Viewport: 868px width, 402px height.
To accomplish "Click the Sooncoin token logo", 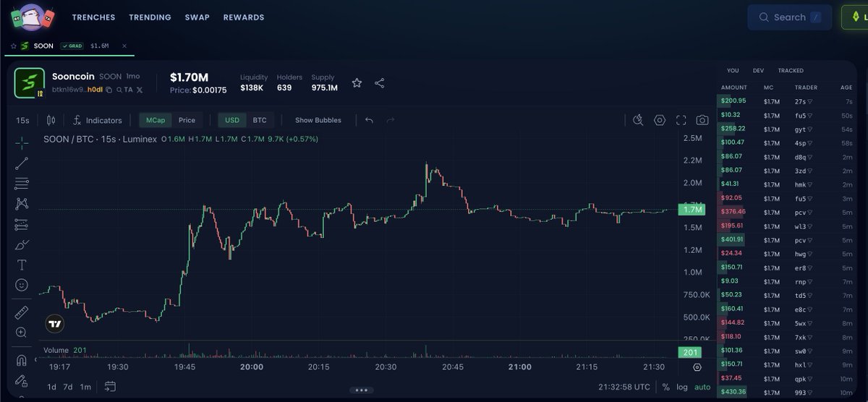I will click(x=30, y=83).
